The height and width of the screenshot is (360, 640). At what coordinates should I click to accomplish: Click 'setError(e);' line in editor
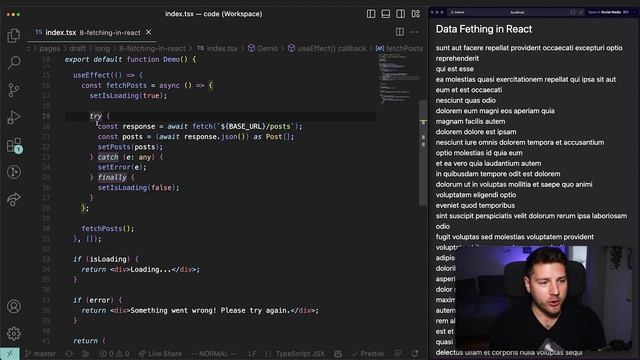coord(122,167)
